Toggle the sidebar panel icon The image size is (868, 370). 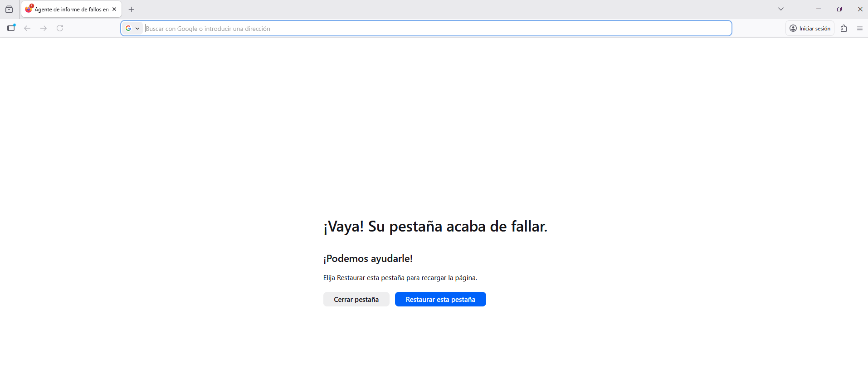tap(11, 28)
